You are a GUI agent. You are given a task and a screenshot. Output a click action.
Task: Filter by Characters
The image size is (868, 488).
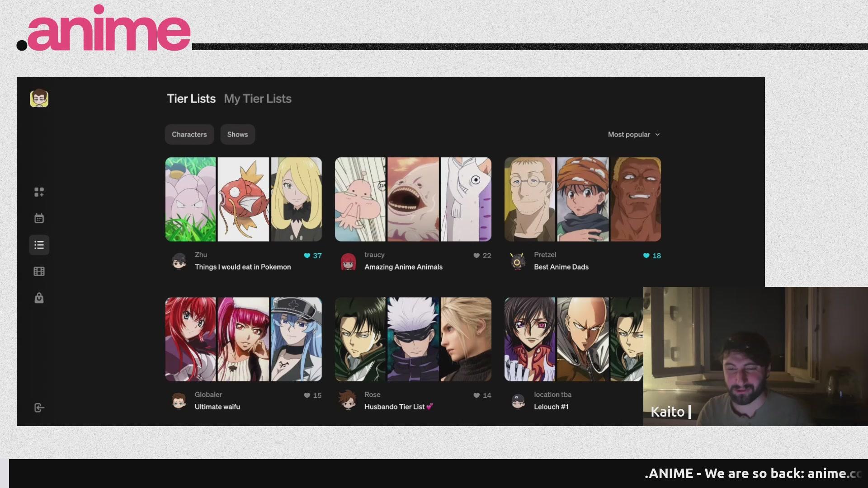pos(189,135)
